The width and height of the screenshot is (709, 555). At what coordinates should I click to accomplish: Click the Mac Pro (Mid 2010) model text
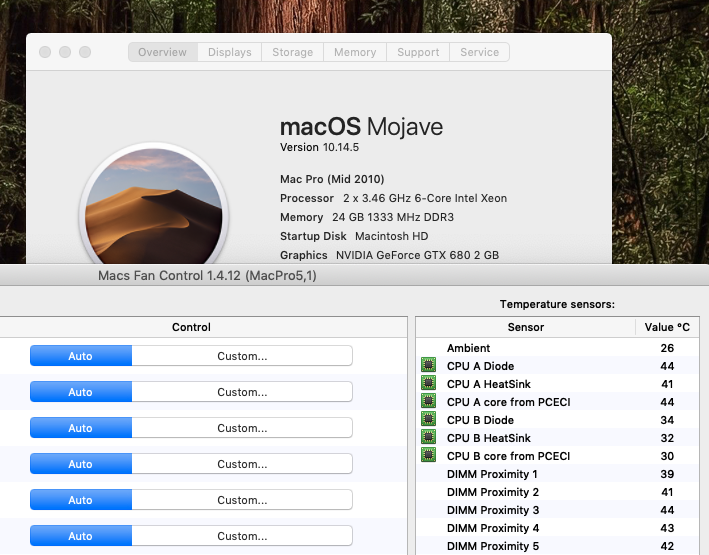pyautogui.click(x=332, y=179)
